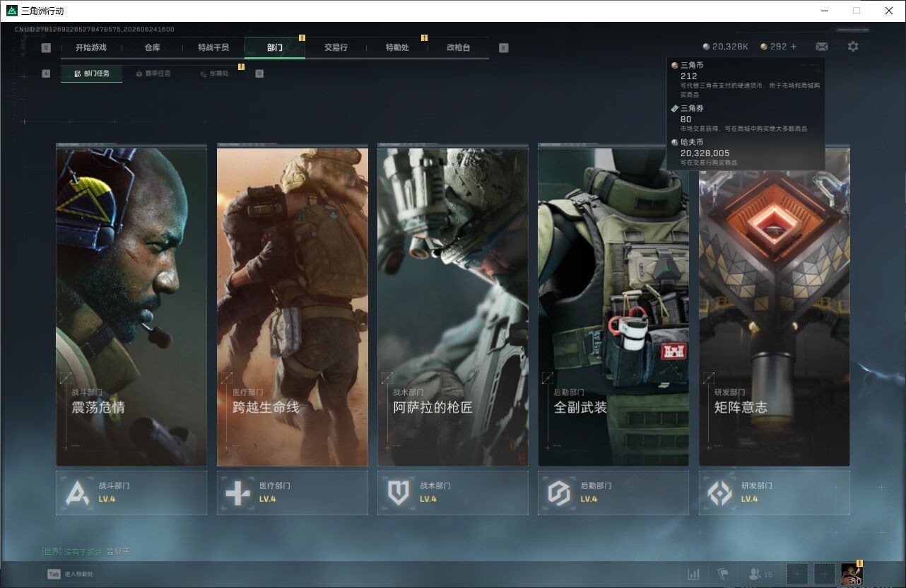Click the 哈夫币 heading in the tooltip

[x=692, y=142]
